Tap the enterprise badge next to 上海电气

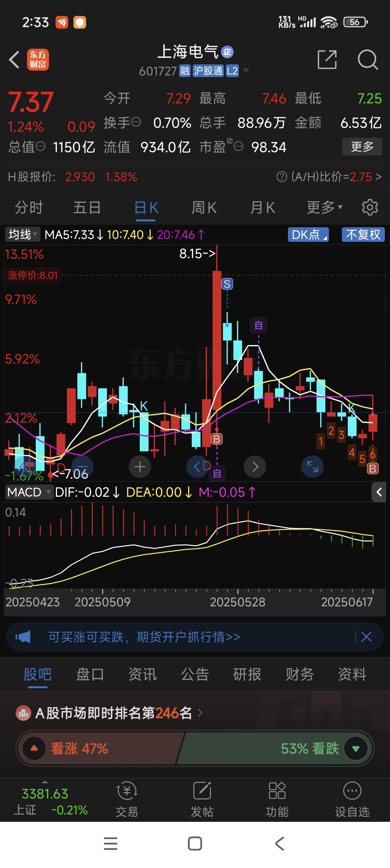tap(227, 52)
